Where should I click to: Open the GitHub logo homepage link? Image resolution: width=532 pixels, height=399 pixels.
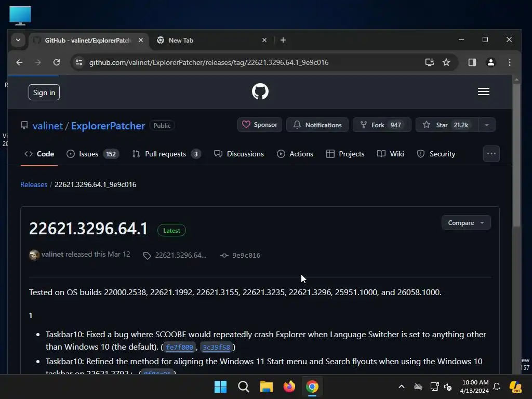(260, 91)
